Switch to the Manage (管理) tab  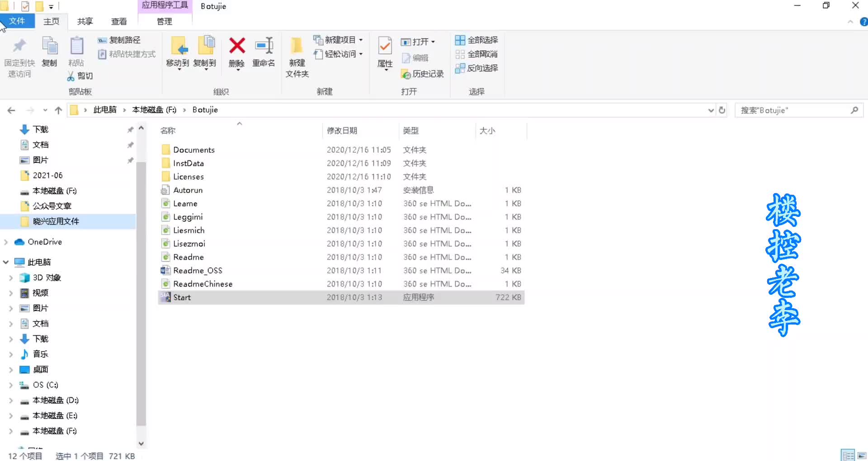tap(165, 22)
